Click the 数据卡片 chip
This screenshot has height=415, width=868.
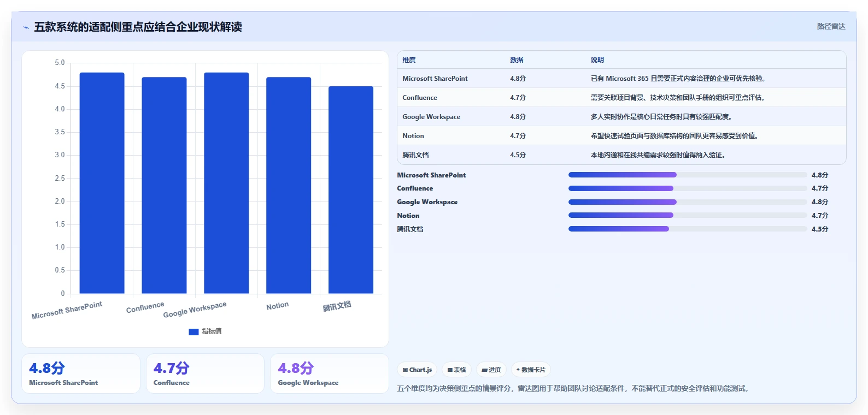(x=531, y=370)
